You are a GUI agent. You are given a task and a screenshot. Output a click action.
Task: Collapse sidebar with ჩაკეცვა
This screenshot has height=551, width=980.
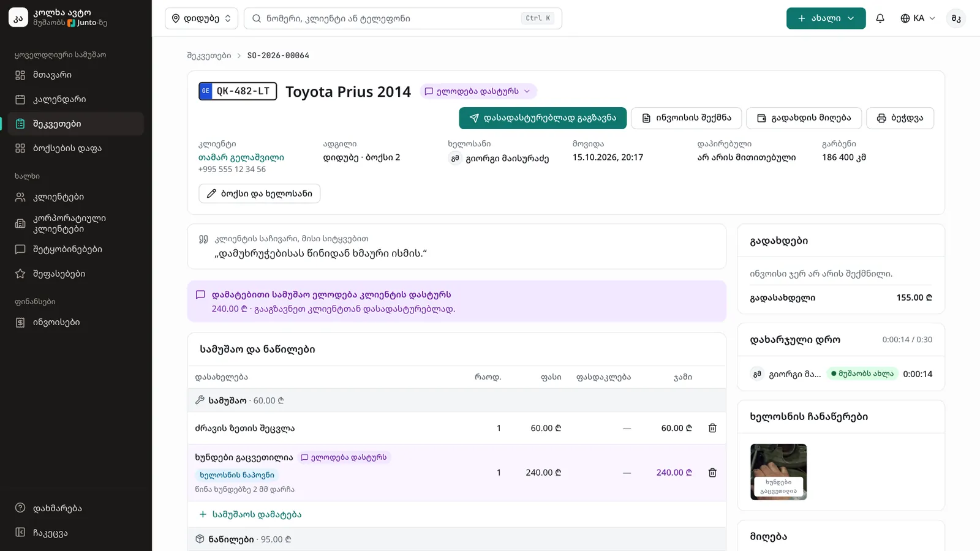pos(76,533)
